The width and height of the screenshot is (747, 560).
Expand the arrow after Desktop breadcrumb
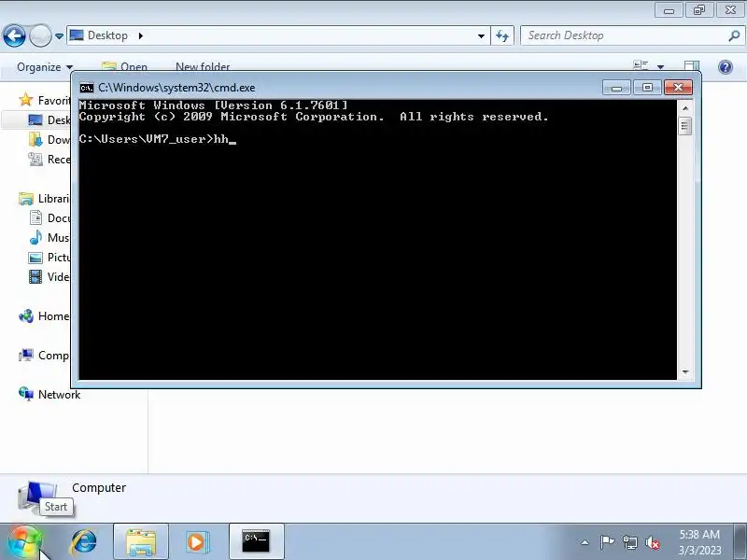coord(141,35)
